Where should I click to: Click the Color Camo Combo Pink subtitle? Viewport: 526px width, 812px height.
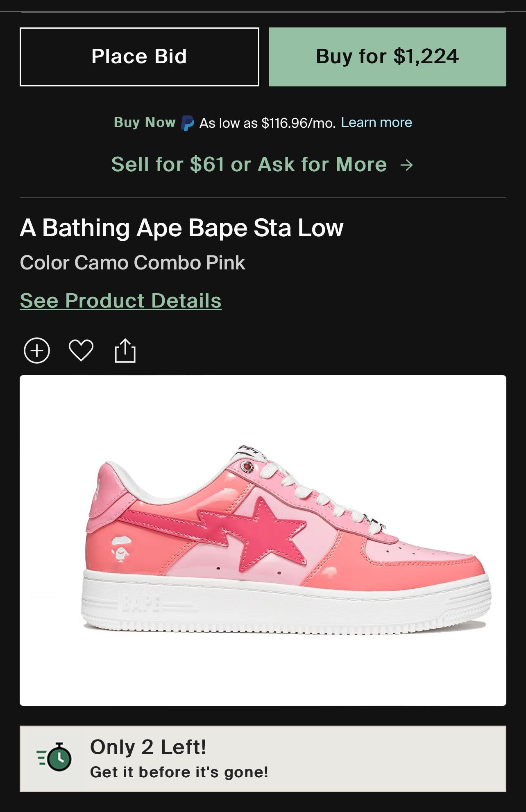point(132,262)
